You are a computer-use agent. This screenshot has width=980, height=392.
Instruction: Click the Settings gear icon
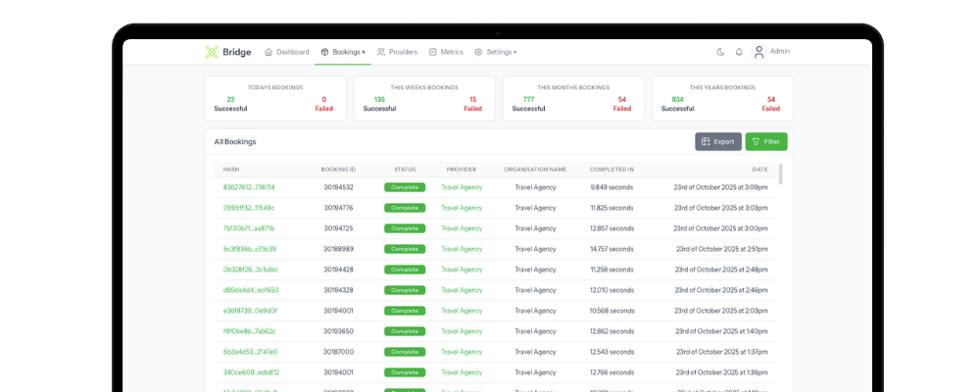pos(478,52)
